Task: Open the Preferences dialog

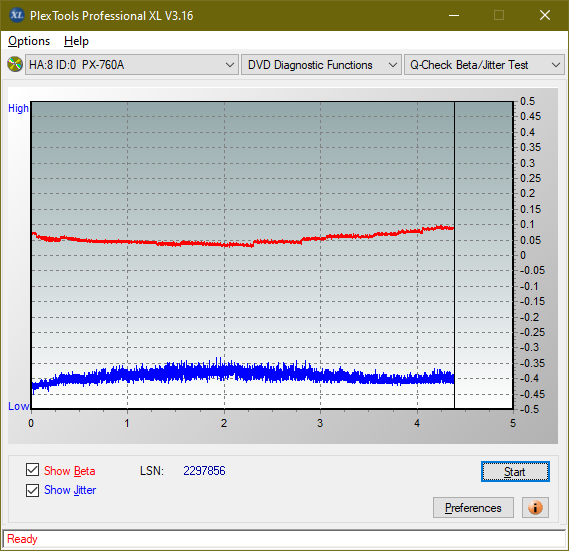Action: [473, 507]
